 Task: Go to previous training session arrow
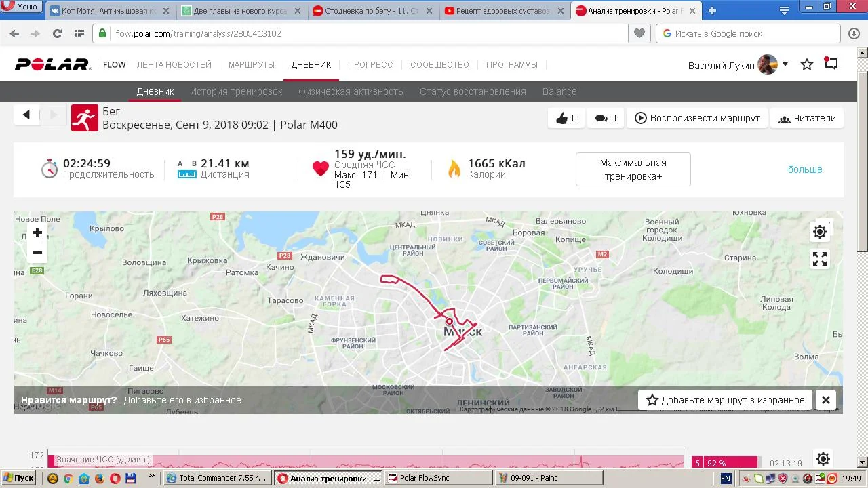[26, 115]
